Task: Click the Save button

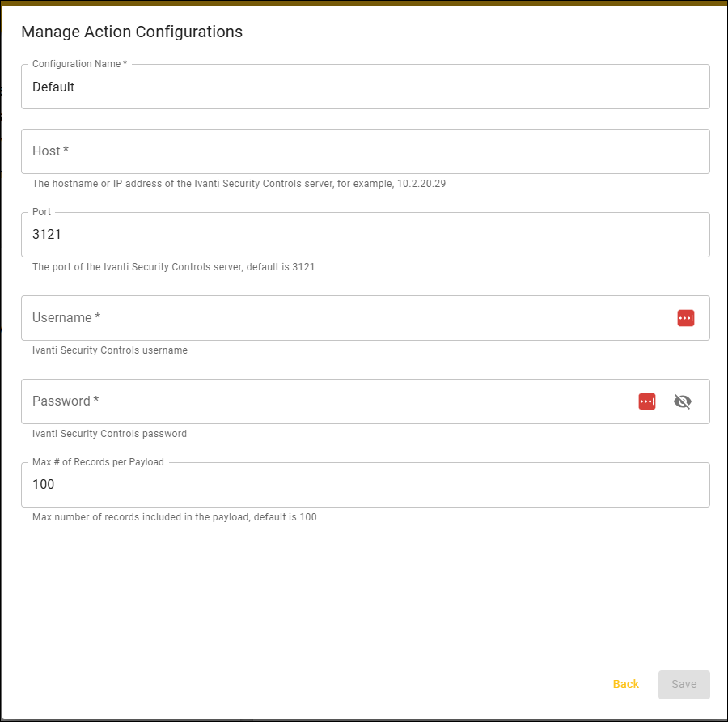Action: click(684, 685)
